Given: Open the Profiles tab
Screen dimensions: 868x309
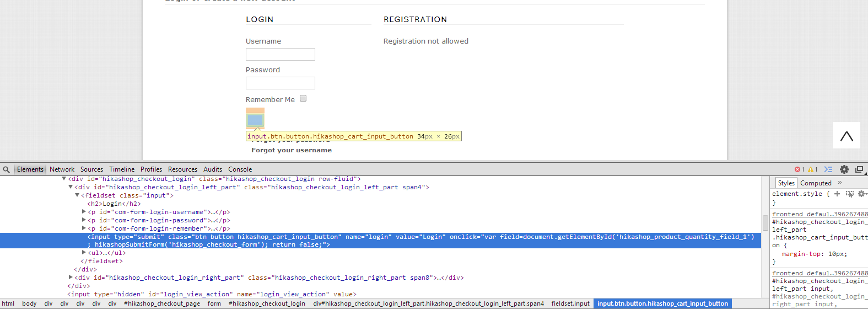Looking at the screenshot, I should (x=151, y=169).
